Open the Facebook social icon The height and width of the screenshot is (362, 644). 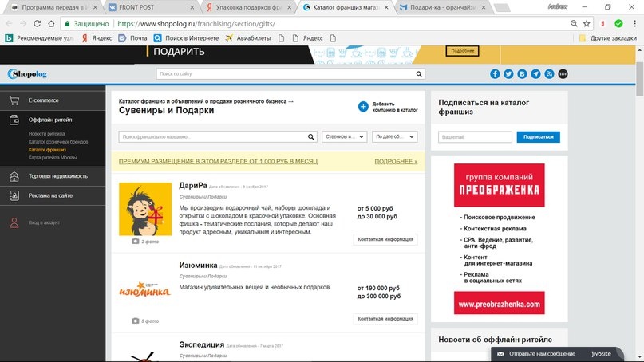(495, 74)
